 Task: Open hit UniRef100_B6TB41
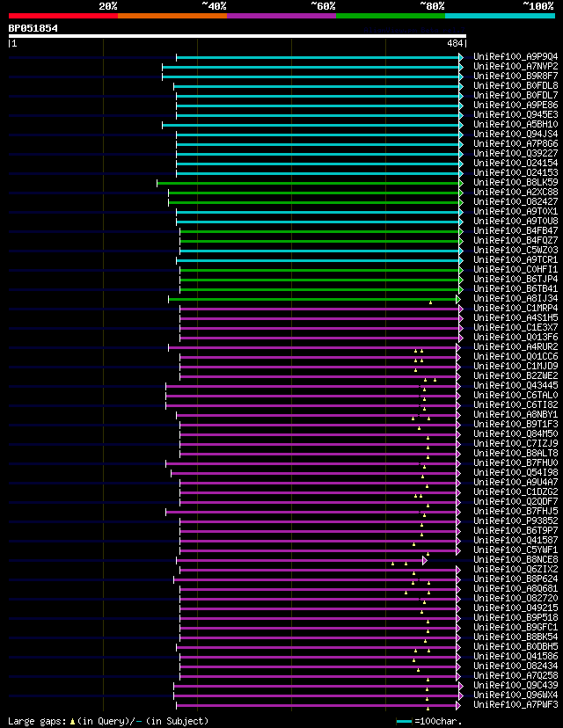(515, 288)
